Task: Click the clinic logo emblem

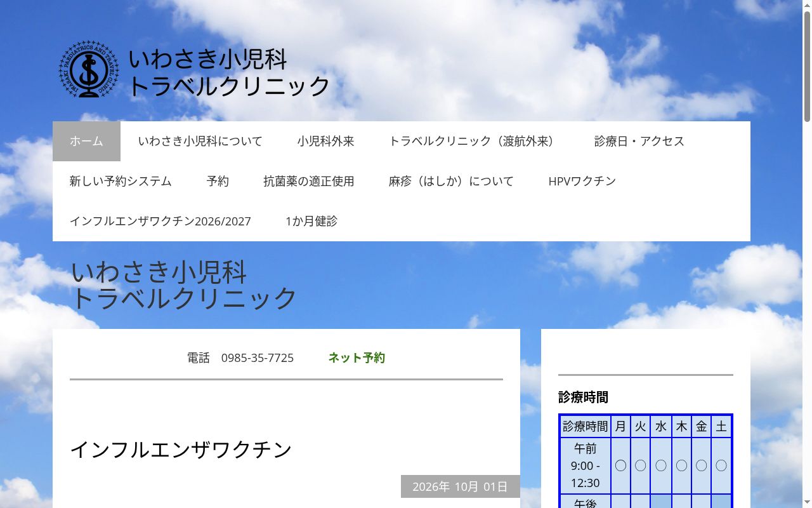Action: point(89,69)
